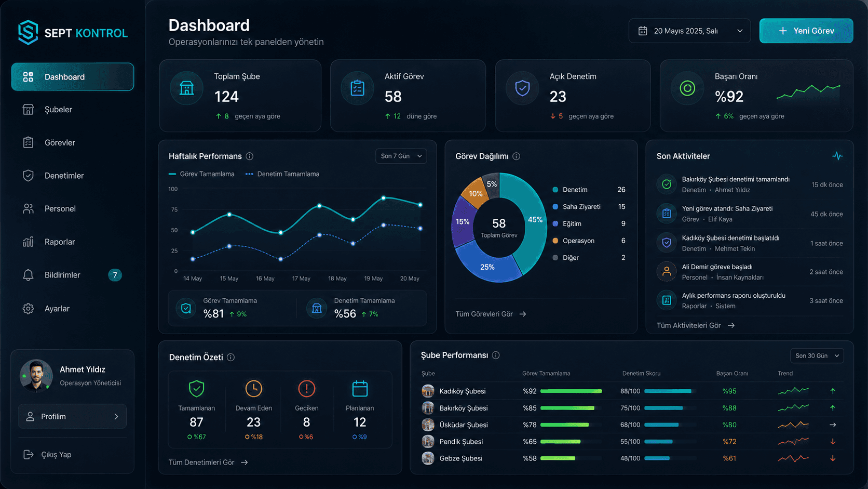The height and width of the screenshot is (489, 868).
Task: Follow Tüm Denetimleri Gör link
Action: click(x=208, y=462)
